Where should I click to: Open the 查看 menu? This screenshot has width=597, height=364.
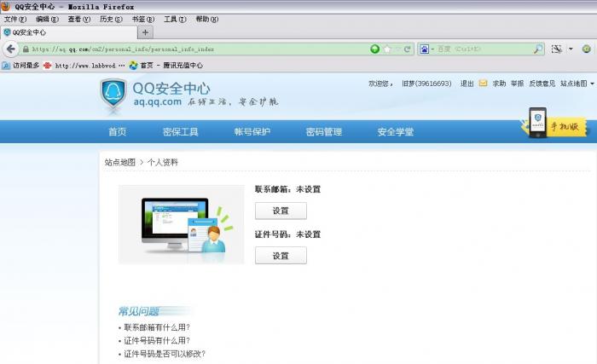[78, 19]
